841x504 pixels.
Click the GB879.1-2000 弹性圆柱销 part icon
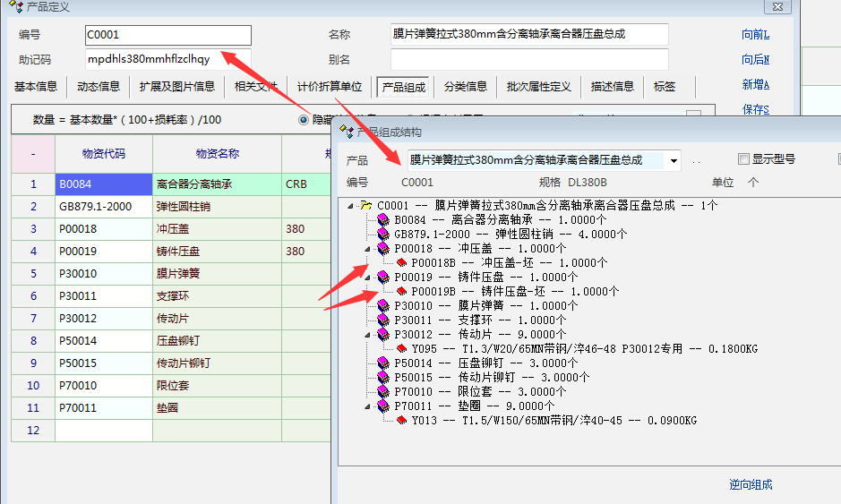coord(383,234)
